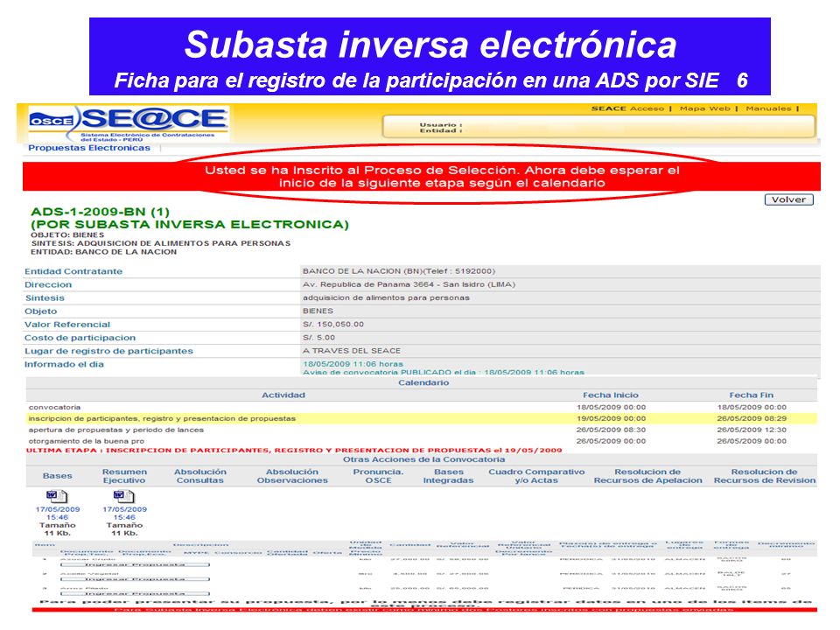Image resolution: width=840 pixels, height=630 pixels.
Task: Select the otorgamiento de la buena pro row
Action: (x=422, y=441)
